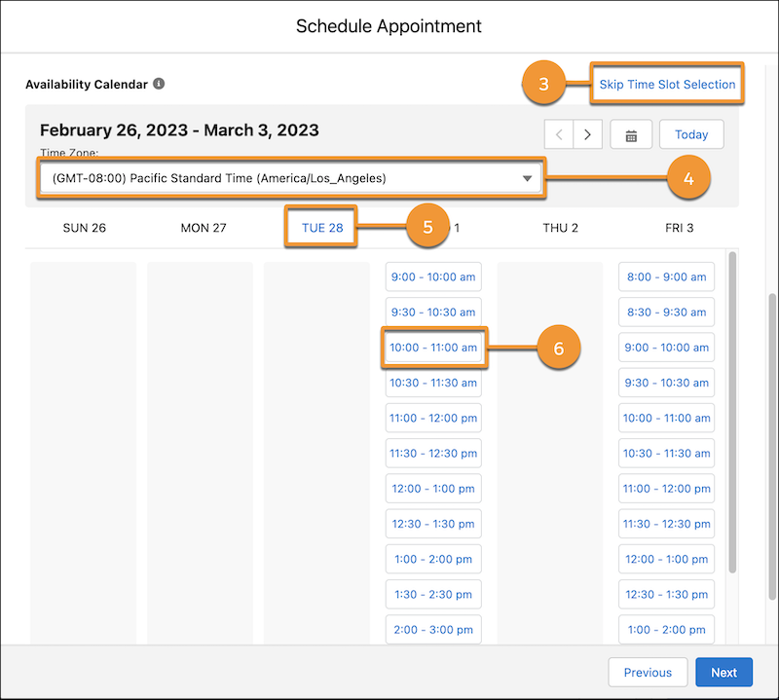Click the Today button
Screen dimensions: 779x700
point(691,134)
